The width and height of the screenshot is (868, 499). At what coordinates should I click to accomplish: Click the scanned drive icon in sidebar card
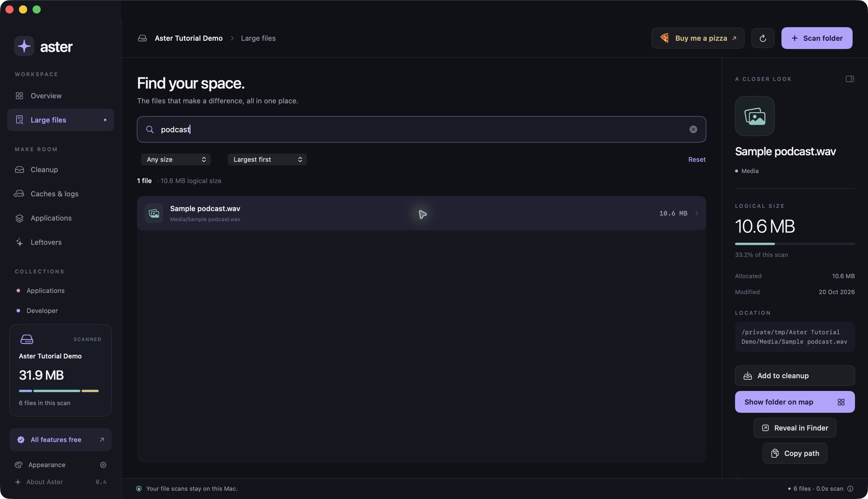(27, 339)
